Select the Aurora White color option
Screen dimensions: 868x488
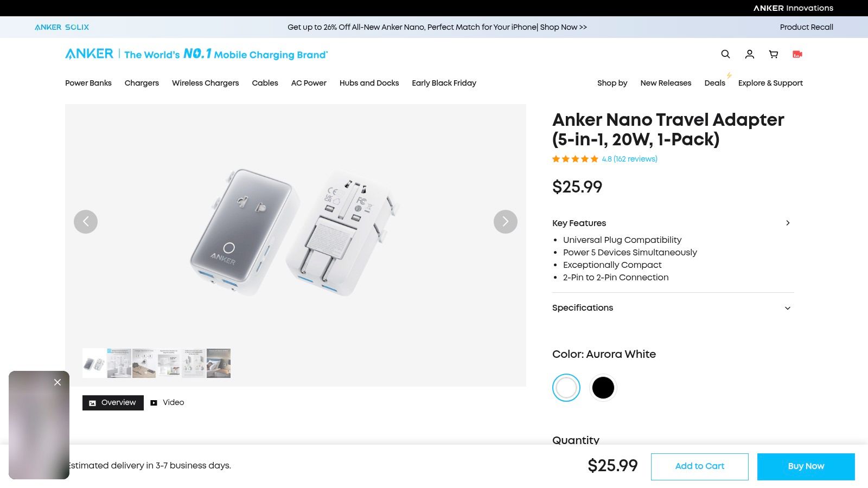pos(566,388)
